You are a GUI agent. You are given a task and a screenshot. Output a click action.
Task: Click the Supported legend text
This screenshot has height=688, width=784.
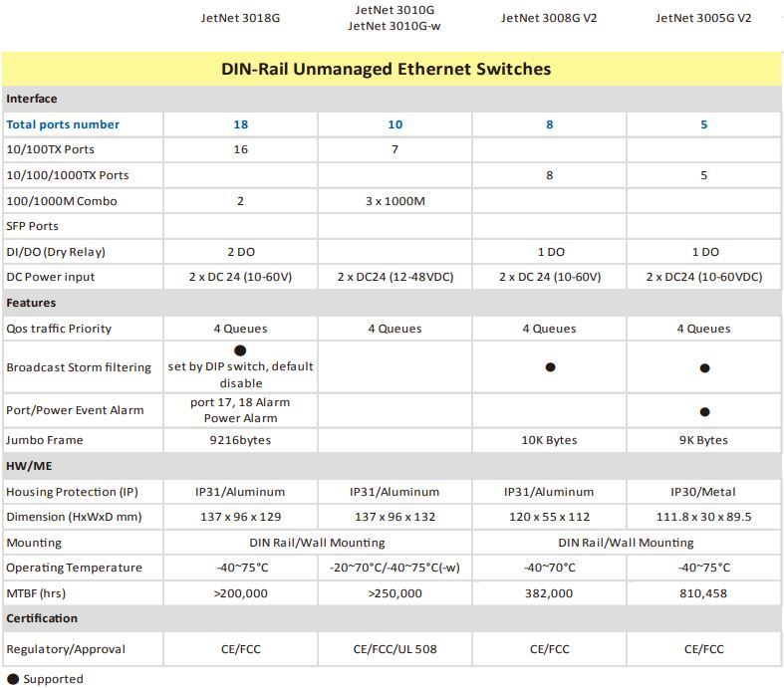pos(54,679)
